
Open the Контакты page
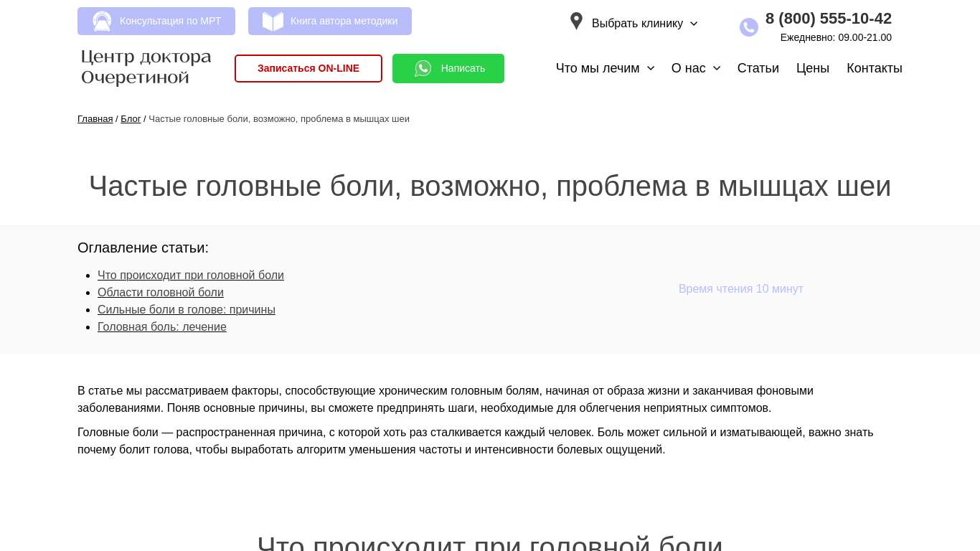point(874,68)
